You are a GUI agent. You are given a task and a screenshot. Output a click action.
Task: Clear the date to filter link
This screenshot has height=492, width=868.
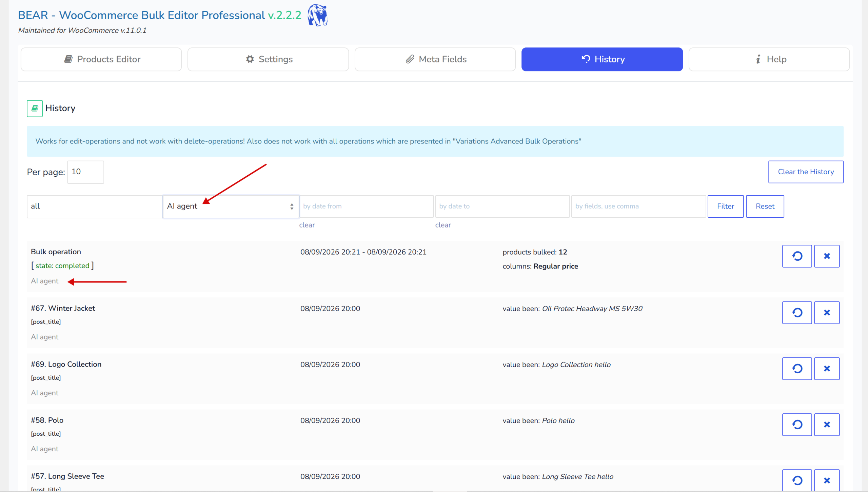coord(443,225)
